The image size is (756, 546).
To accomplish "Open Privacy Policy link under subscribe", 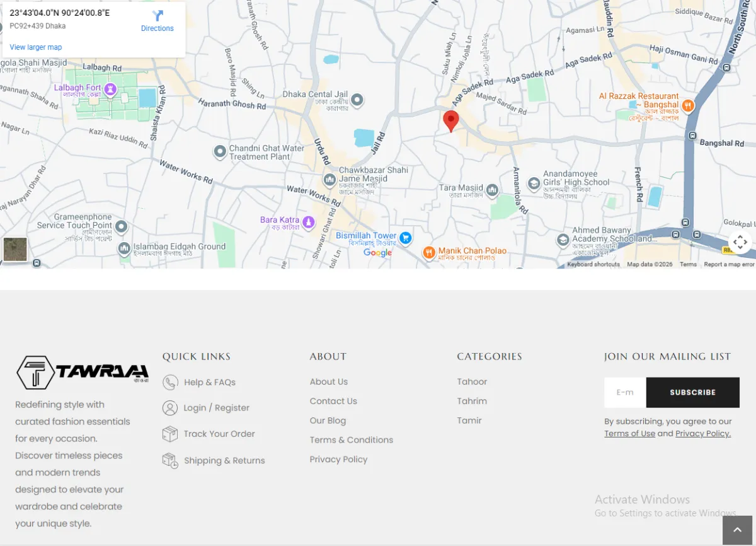I will point(703,434).
